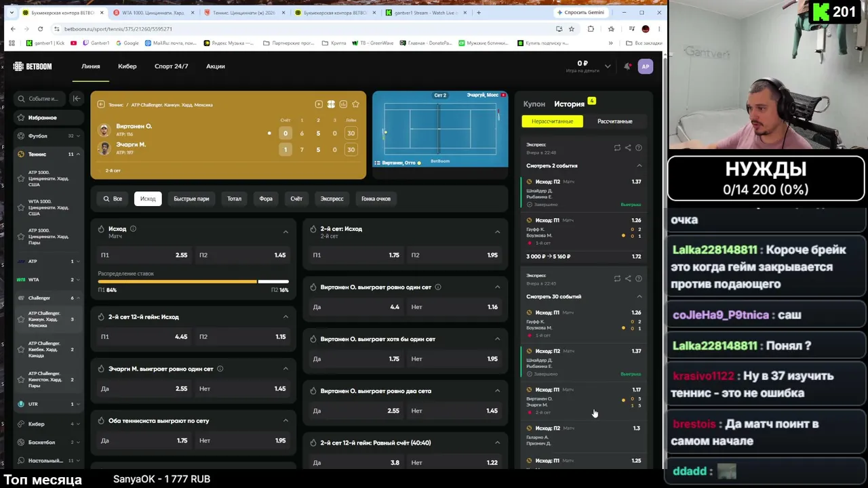Open the All Bookmarks folder
The width and height of the screenshot is (868, 488).
point(644,43)
